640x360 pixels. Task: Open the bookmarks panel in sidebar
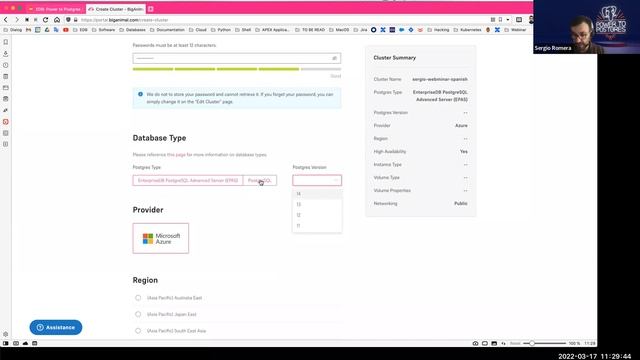pos(6,42)
